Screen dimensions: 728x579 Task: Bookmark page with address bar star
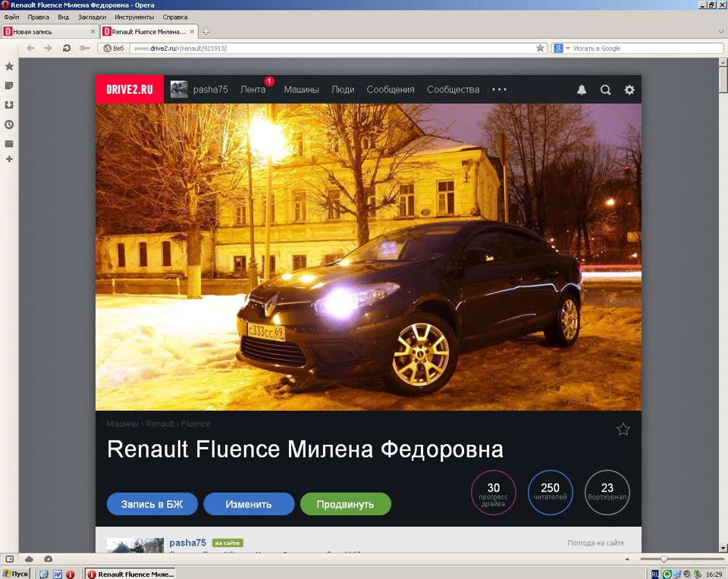click(x=540, y=49)
